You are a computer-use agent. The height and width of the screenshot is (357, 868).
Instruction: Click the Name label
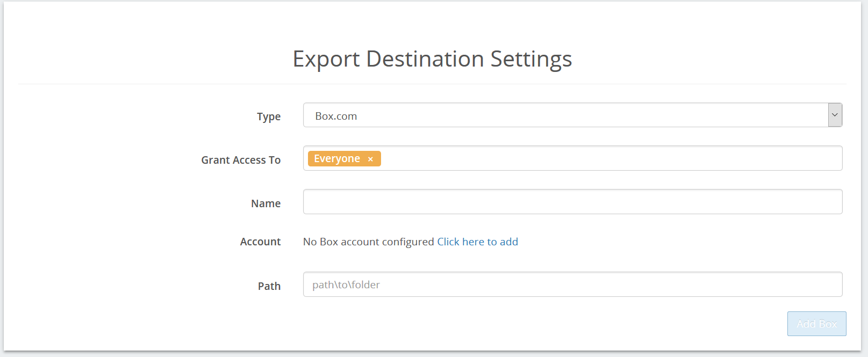[x=266, y=203]
